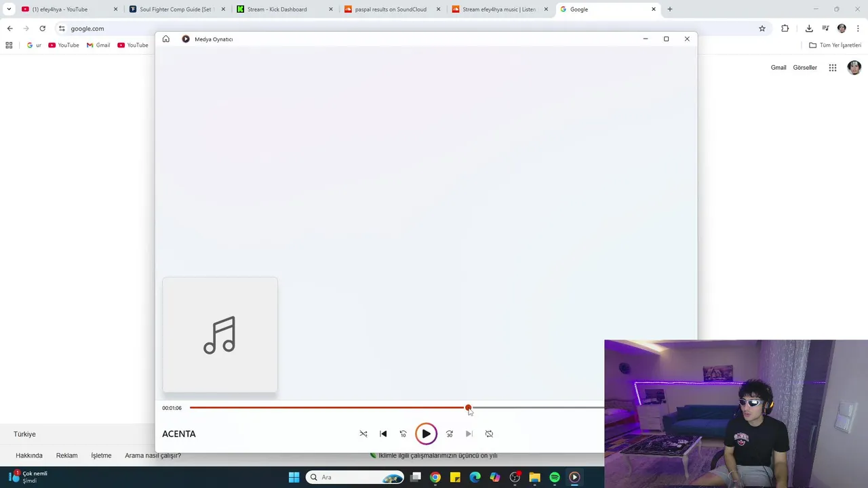Switch to paspal results SoundCloud tab

click(x=391, y=9)
